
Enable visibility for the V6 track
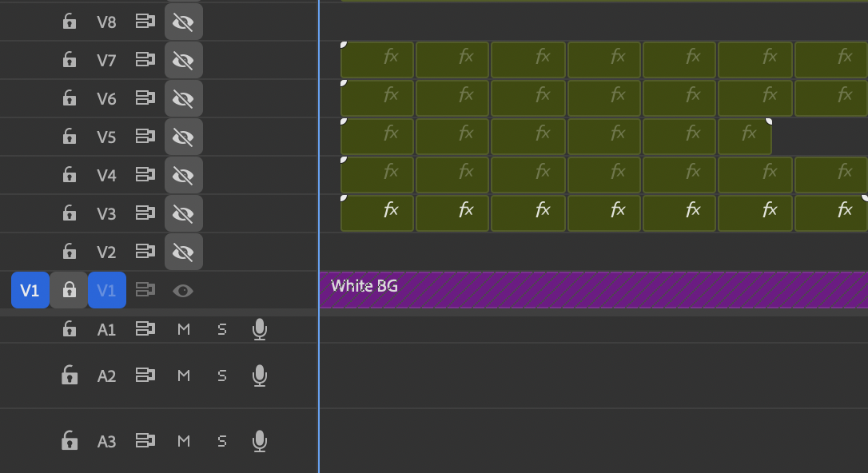pos(183,98)
